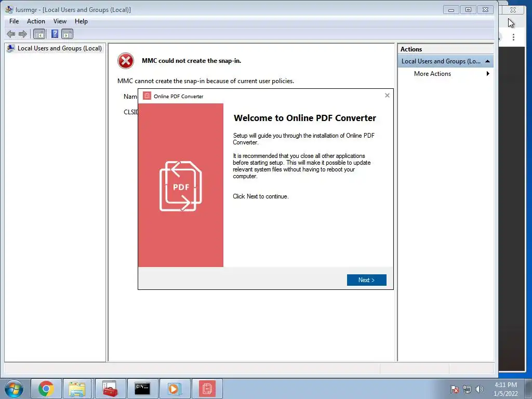This screenshot has height=399, width=532.
Task: Open the Action menu
Action: coord(36,21)
